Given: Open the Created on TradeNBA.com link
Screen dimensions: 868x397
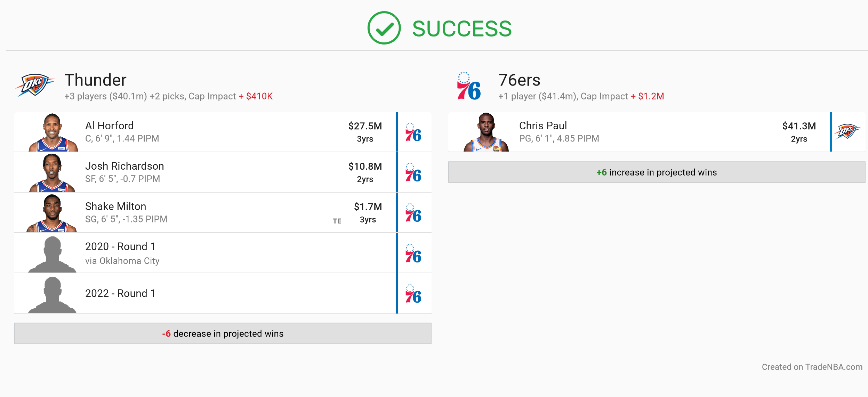Looking at the screenshot, I should tap(812, 367).
